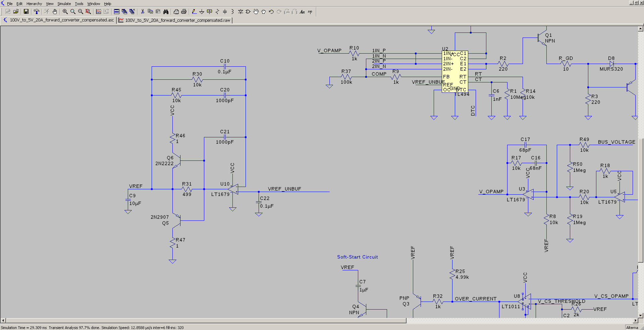Click the Undo arrow icon
644x330 pixels.
(271, 12)
